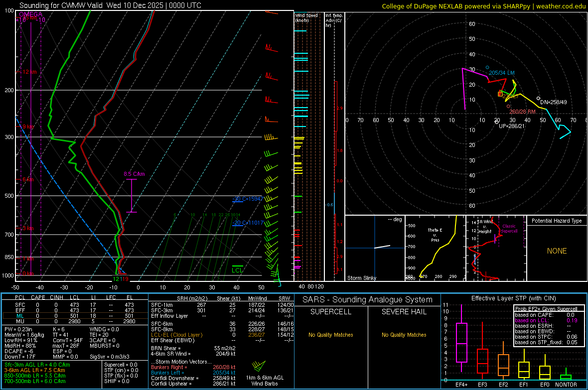The height and width of the screenshot is (390, 588).
Task: Click the SHIP = 0.0 value
Action: [x=117, y=381]
